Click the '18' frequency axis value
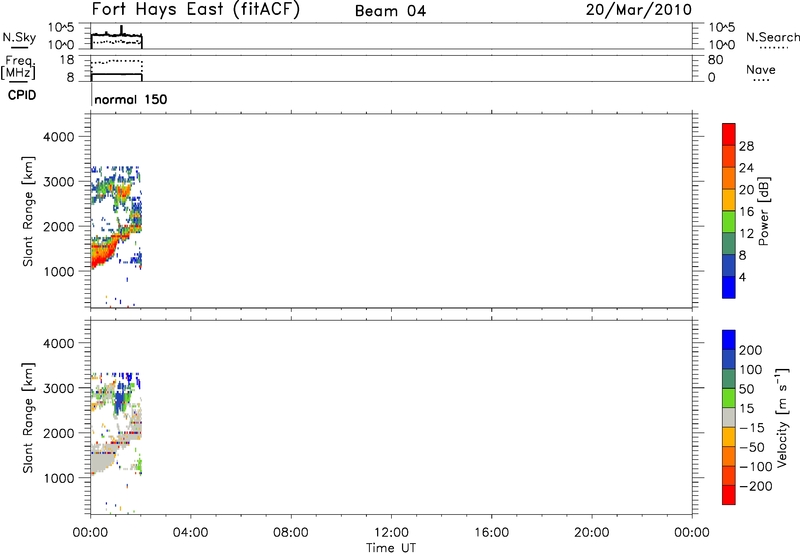 (x=67, y=60)
